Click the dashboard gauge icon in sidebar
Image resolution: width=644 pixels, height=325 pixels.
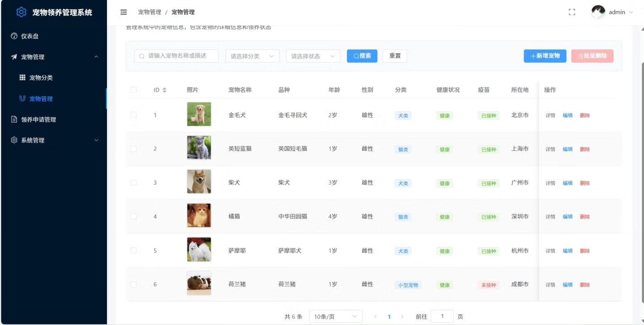(14, 36)
